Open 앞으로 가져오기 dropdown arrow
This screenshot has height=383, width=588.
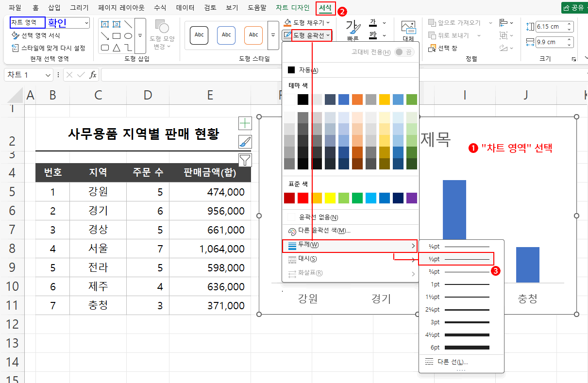[490, 23]
